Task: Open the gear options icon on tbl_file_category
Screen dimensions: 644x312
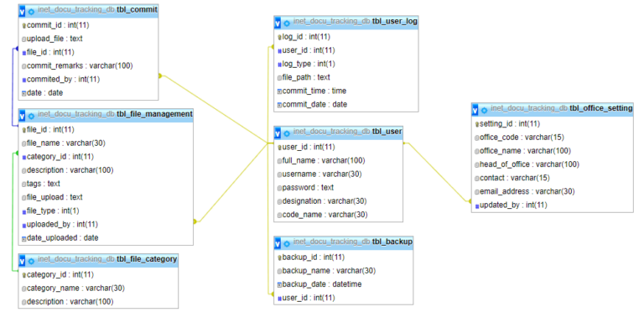Action: point(31,260)
